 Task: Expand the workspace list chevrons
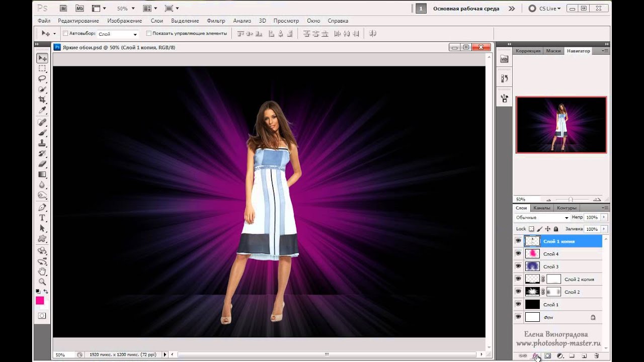click(512, 9)
